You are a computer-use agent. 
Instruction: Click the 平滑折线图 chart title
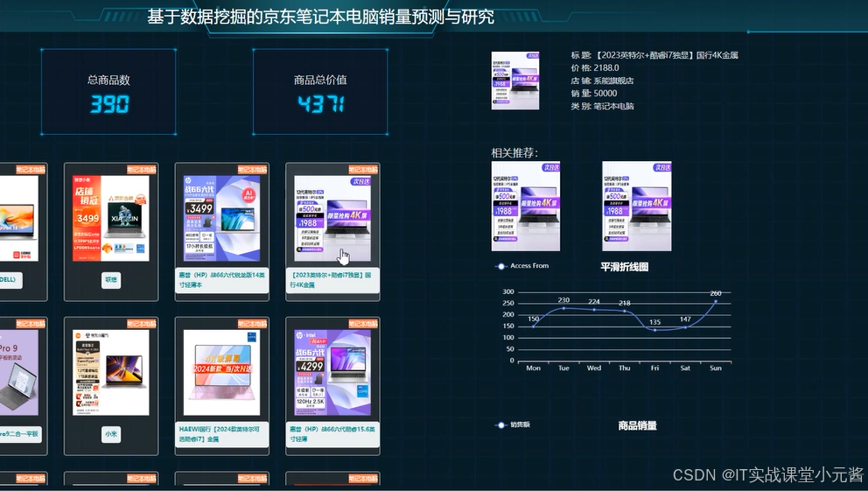(625, 267)
